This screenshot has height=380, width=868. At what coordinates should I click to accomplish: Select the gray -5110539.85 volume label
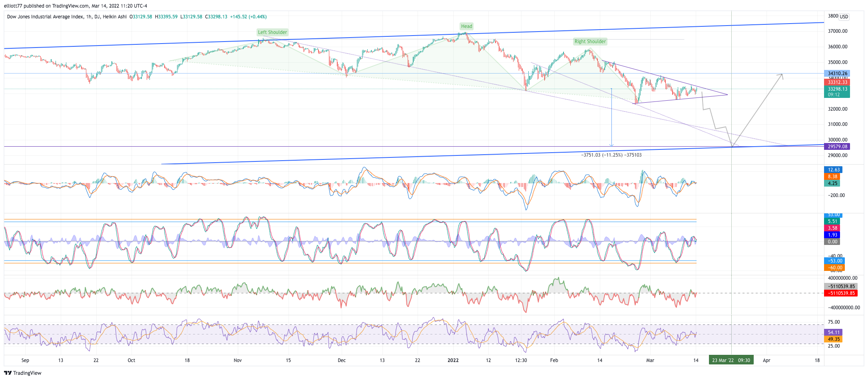(841, 286)
